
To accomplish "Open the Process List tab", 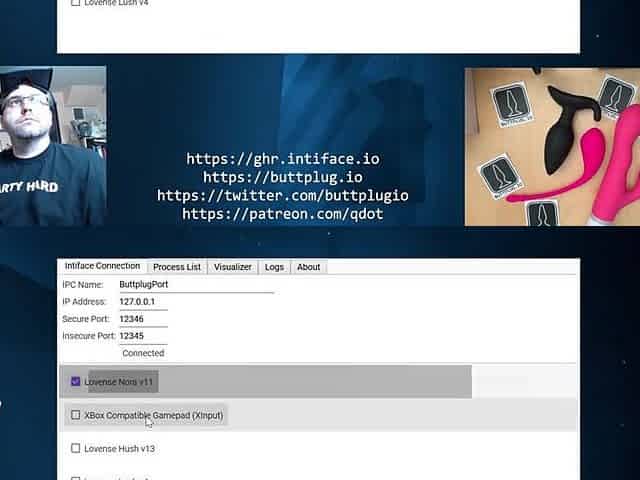I will point(177,267).
